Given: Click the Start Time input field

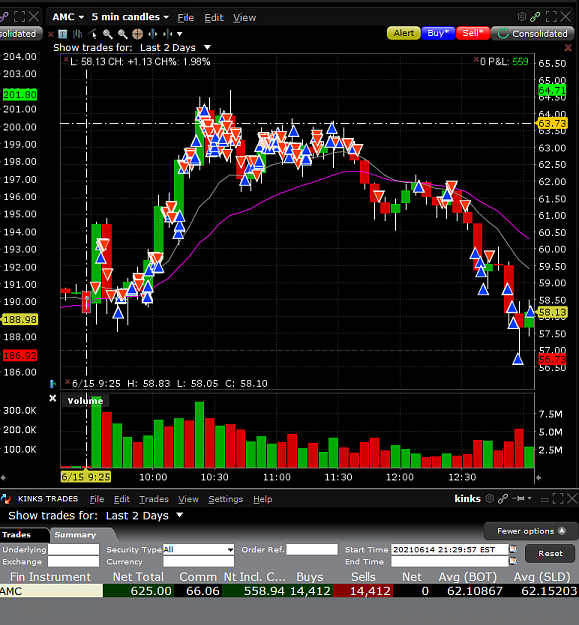Looking at the screenshot, I should pos(449,549).
